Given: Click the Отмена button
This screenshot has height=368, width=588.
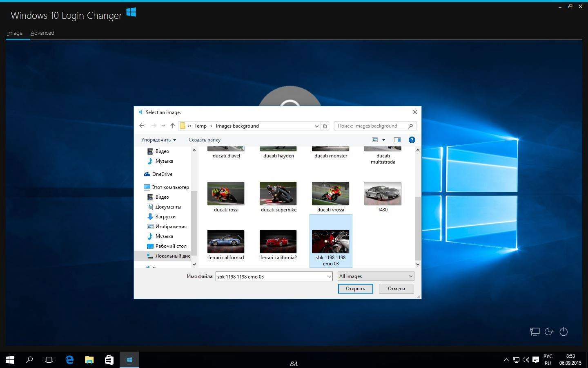Looking at the screenshot, I should [x=396, y=289].
